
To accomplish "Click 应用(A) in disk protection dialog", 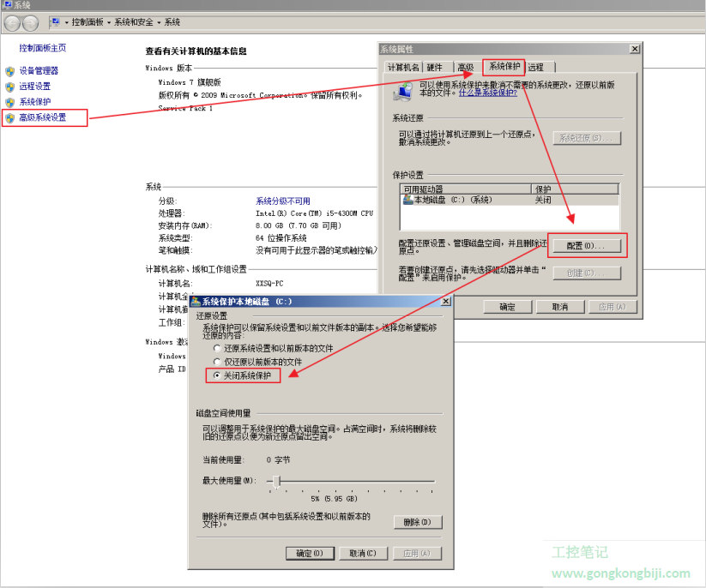I will point(417,554).
